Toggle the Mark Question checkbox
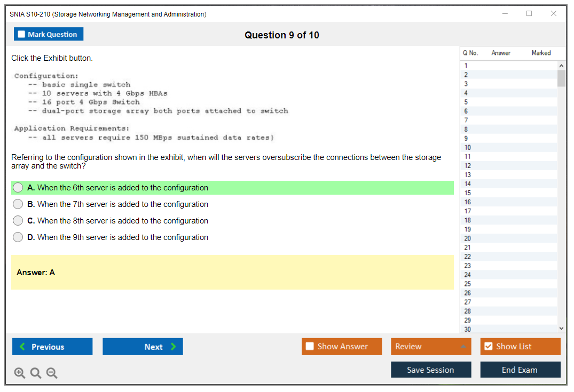 coord(22,35)
